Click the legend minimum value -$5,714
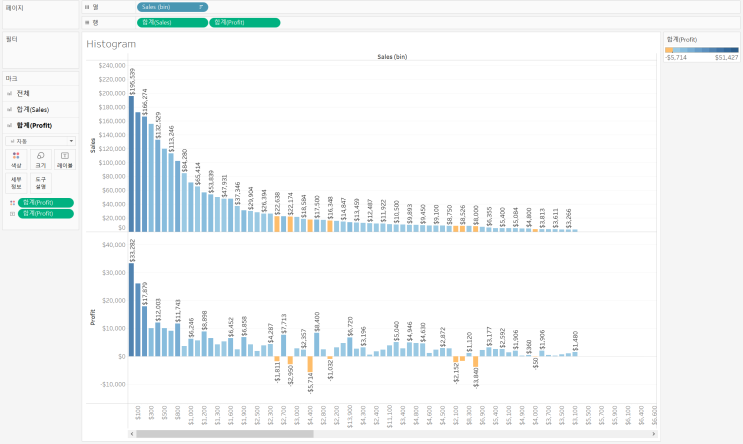Screen dimensions: 743x444 (676, 57)
